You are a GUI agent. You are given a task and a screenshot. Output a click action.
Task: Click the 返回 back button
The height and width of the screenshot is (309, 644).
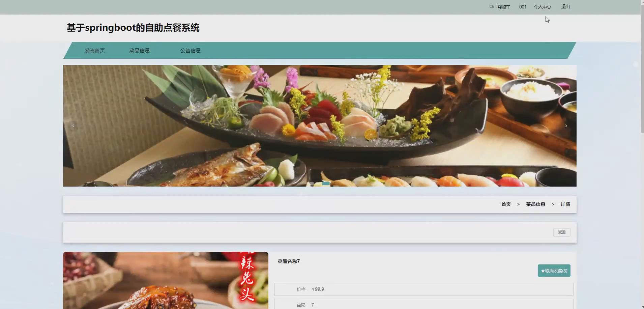[562, 232]
